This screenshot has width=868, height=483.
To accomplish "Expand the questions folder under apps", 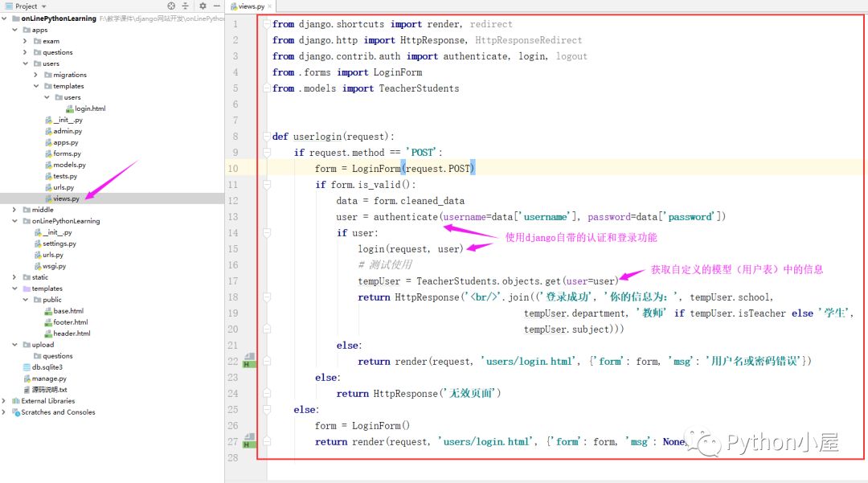I will [26, 52].
